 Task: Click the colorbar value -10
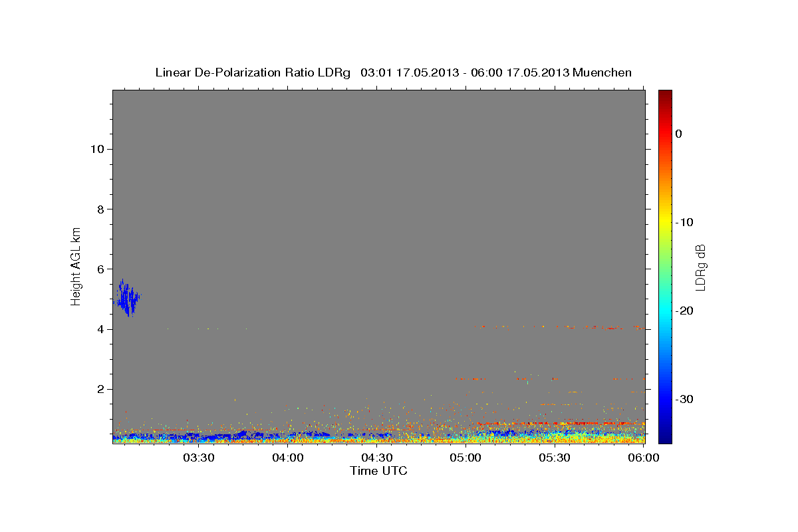pos(684,222)
